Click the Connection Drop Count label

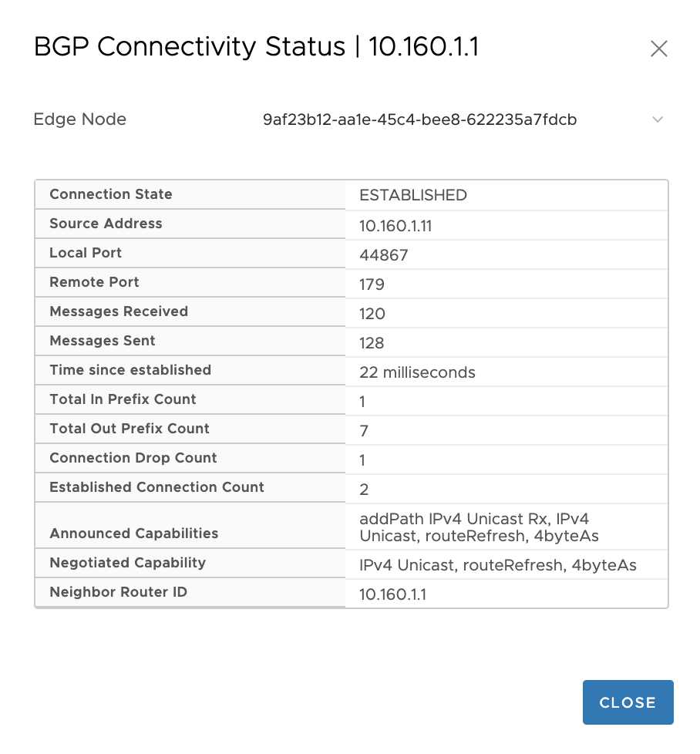133,458
